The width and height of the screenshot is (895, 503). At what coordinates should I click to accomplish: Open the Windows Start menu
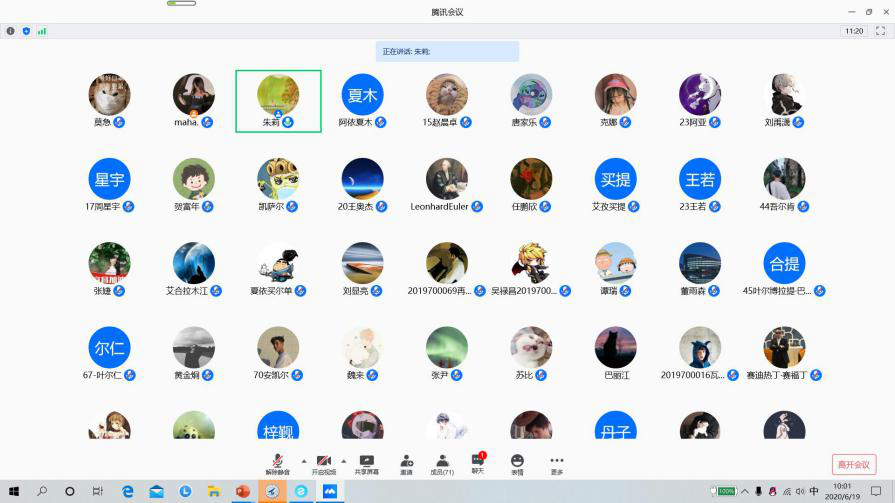pos(13,492)
